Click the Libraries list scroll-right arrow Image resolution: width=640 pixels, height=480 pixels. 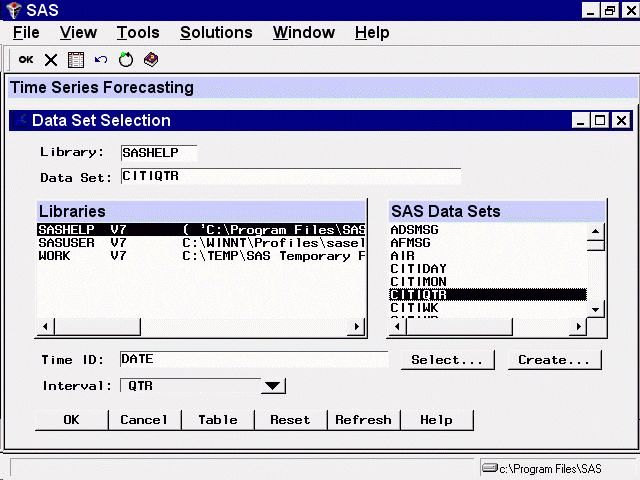(356, 326)
